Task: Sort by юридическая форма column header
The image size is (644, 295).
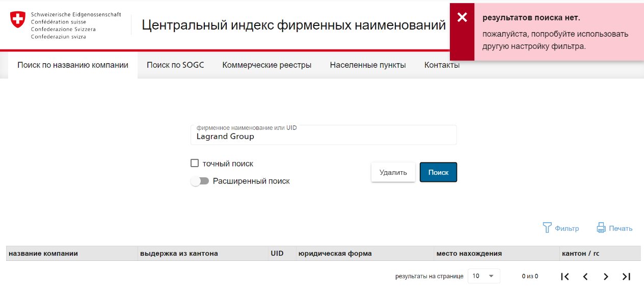Action: point(335,253)
